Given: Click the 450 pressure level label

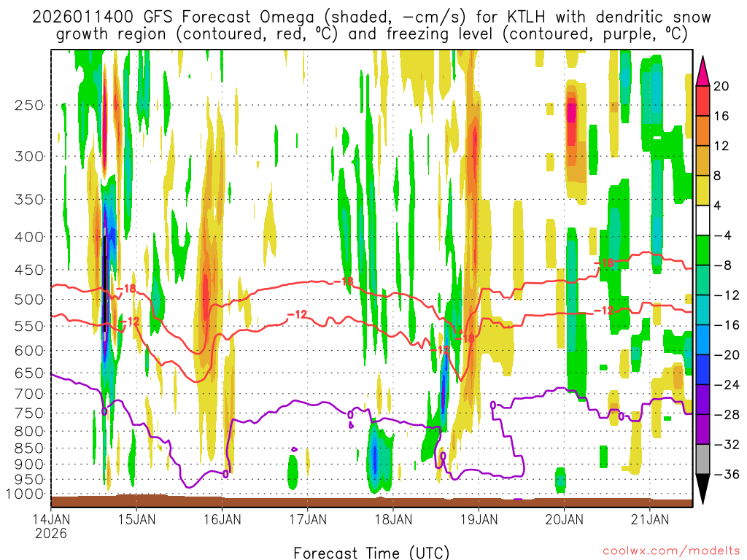Looking at the screenshot, I should tap(29, 270).
